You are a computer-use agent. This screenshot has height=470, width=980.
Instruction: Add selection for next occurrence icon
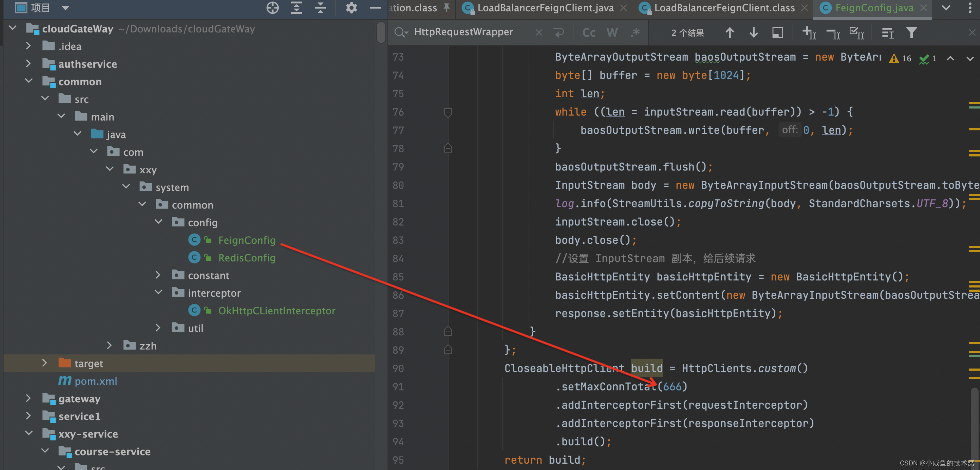[x=809, y=33]
